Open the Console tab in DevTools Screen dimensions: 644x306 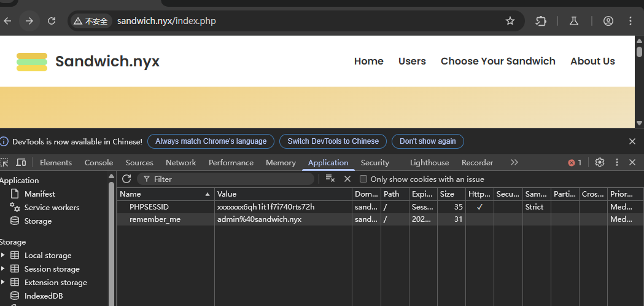pos(99,163)
